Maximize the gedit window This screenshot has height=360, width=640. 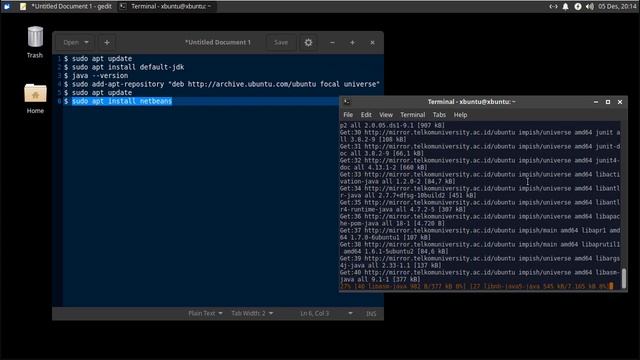click(352, 42)
